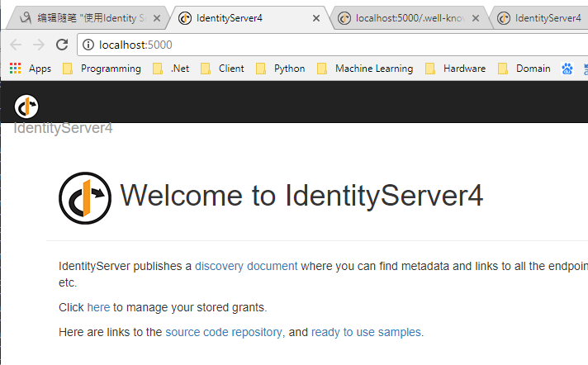Open the discovery document link
Image resolution: width=588 pixels, height=365 pixels.
[246, 266]
